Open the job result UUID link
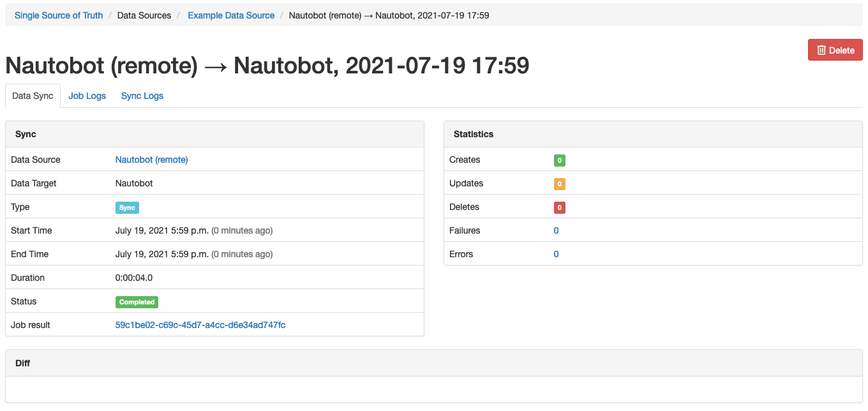Screen dimensions: 868x411 tap(200, 325)
